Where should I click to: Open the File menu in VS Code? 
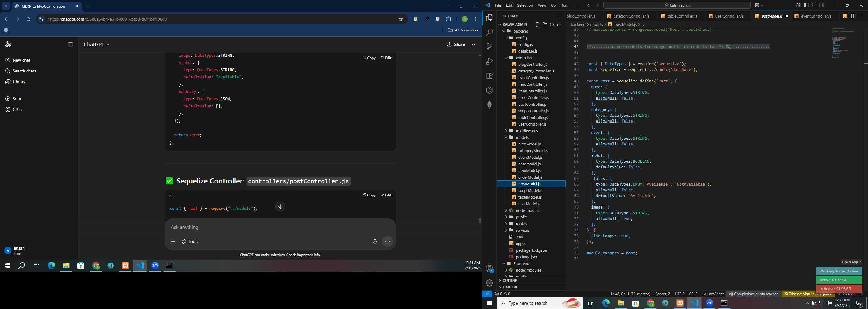tap(498, 5)
